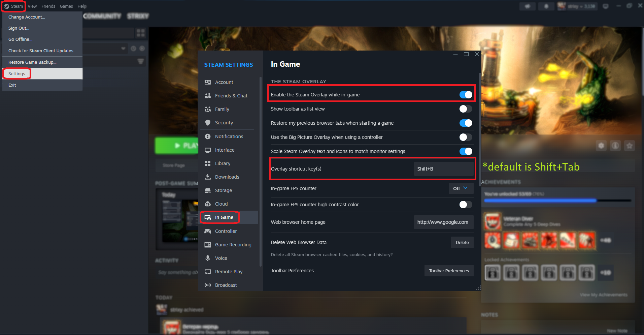Click the green Play button in the library

pos(177,146)
